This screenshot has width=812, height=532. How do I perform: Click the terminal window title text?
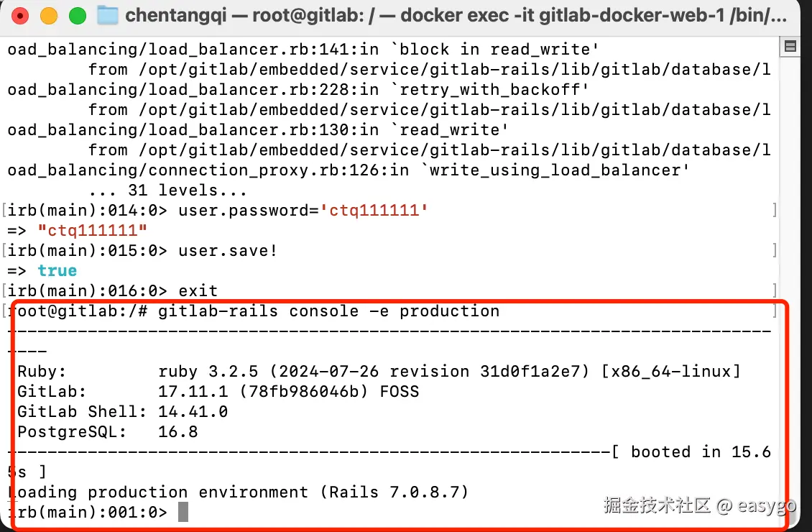(x=456, y=15)
